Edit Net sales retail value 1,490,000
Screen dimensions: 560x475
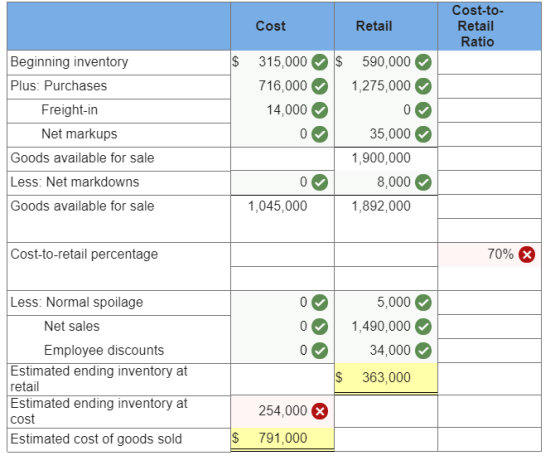386,327
